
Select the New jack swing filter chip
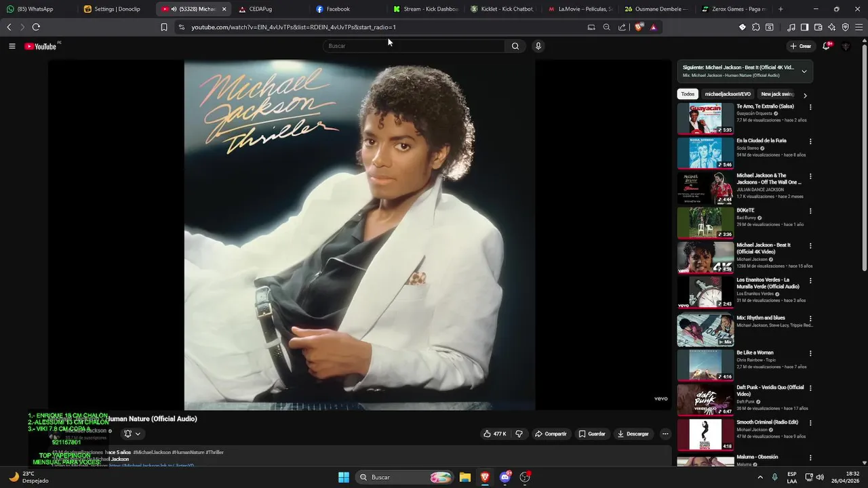point(777,94)
